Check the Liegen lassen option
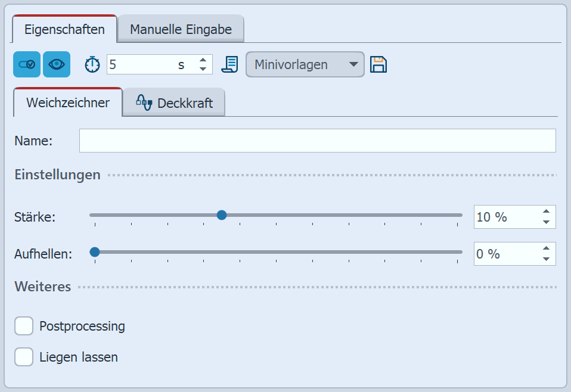 click(x=24, y=357)
